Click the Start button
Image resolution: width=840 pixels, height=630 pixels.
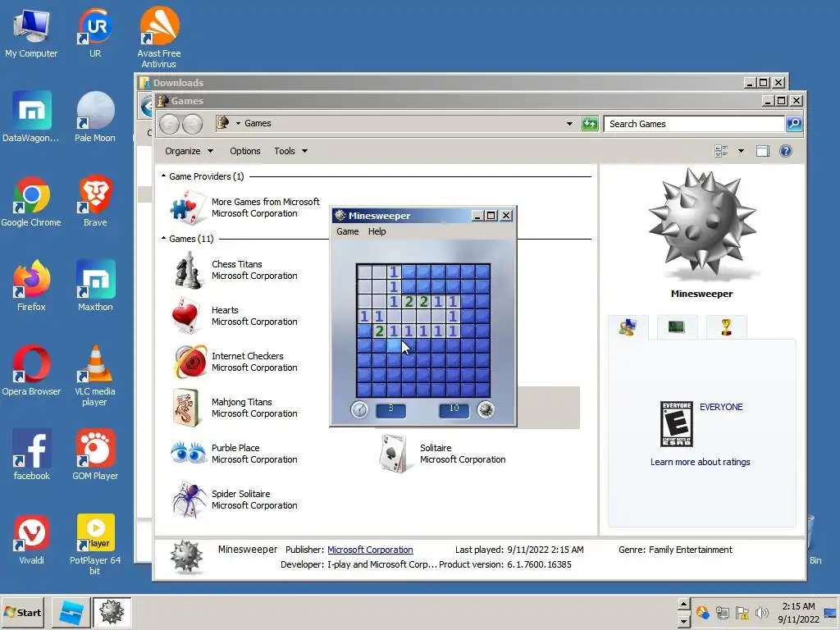click(22, 612)
